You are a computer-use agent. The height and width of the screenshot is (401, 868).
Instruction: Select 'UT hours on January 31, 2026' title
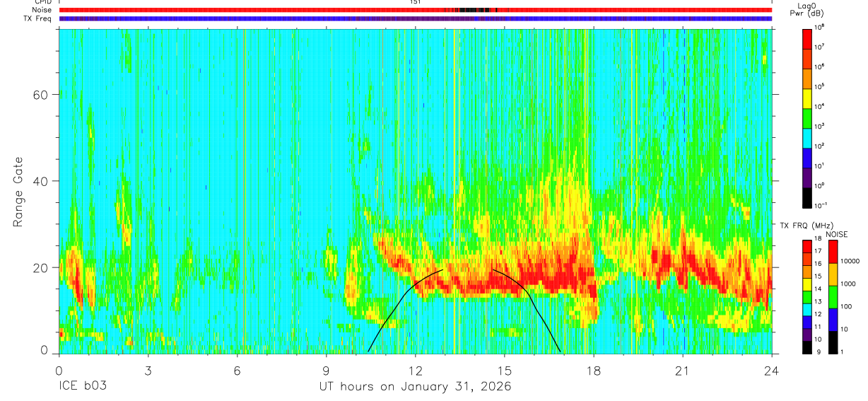(x=416, y=387)
